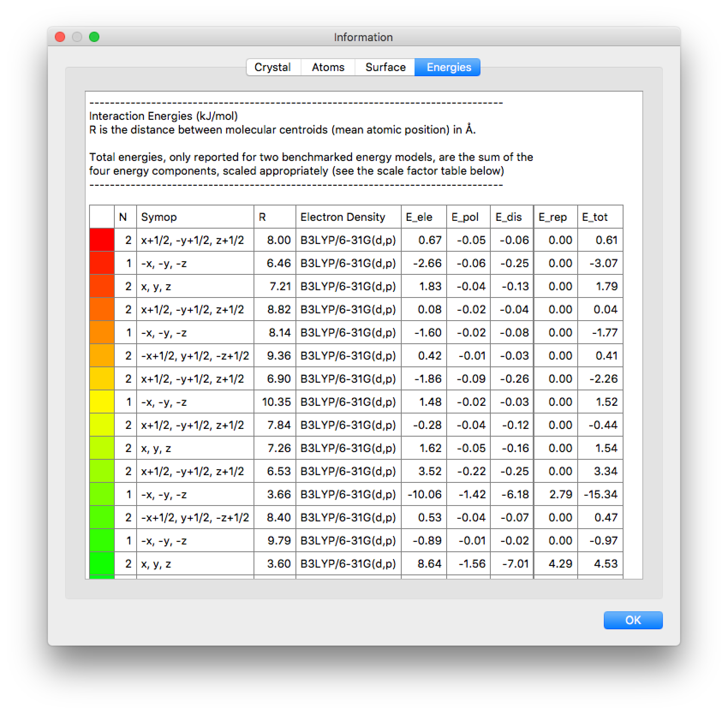Select the Surface tab
728x714 pixels.
[385, 67]
